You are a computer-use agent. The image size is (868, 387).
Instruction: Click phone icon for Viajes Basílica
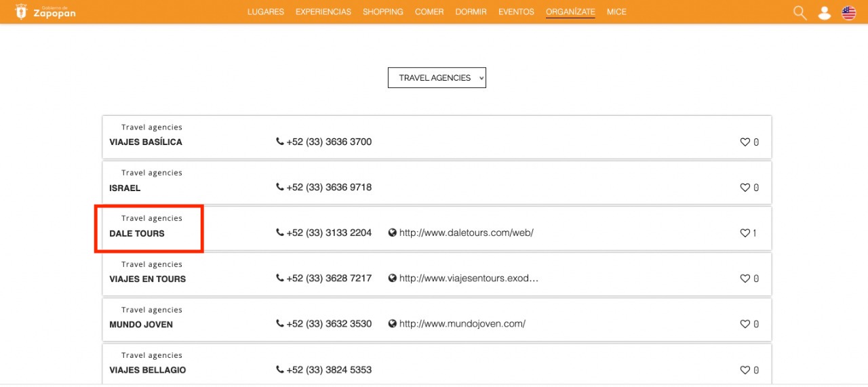pos(280,142)
